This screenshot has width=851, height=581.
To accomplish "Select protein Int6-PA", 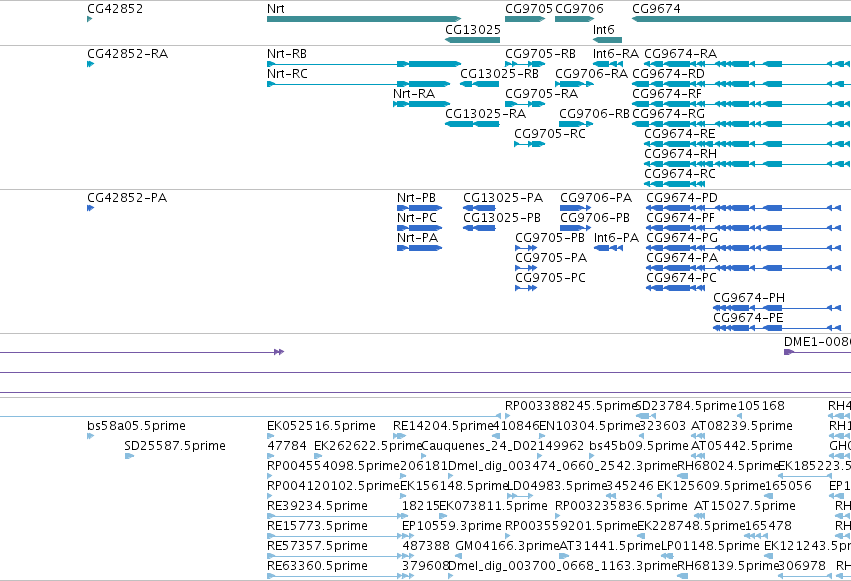I will point(608,248).
